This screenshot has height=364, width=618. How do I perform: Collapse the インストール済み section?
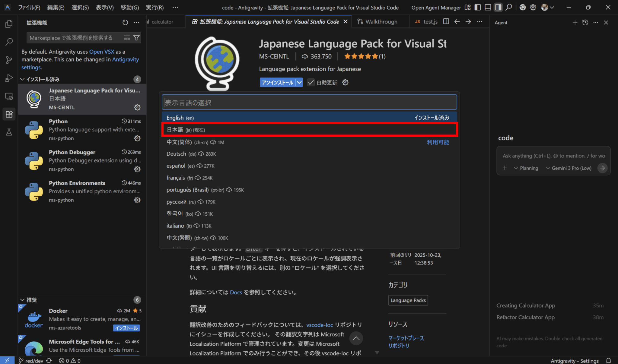(22, 79)
